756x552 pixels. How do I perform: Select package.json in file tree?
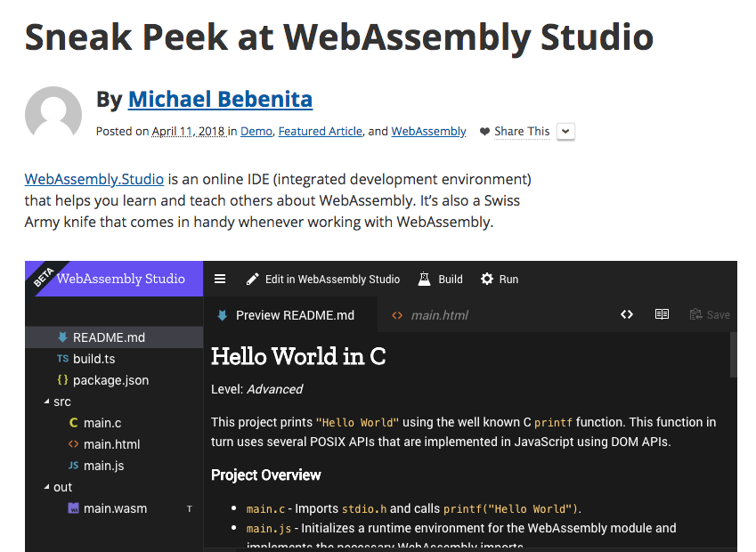point(114,380)
